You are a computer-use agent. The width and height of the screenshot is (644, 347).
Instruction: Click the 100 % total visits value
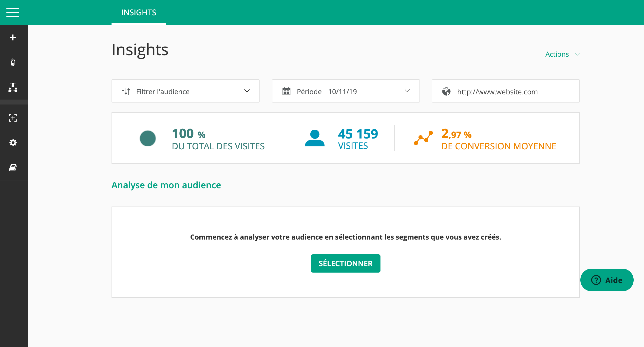[189, 134]
